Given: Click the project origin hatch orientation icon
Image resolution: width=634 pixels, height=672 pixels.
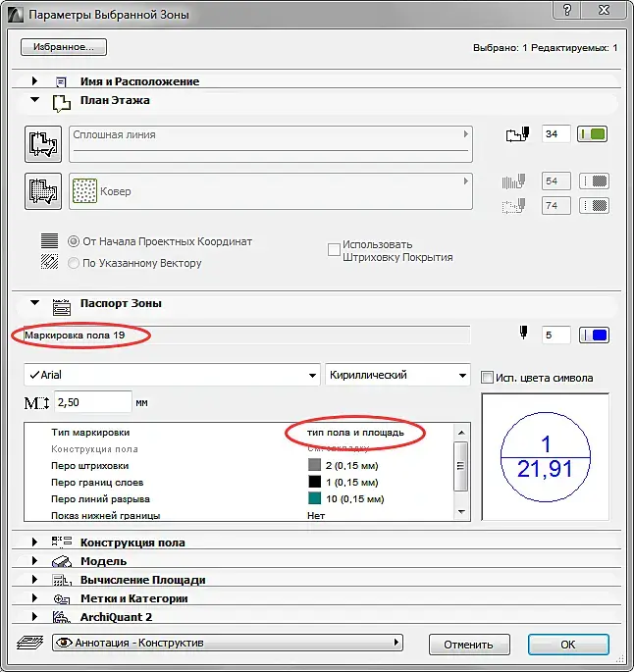Looking at the screenshot, I should [x=49, y=241].
